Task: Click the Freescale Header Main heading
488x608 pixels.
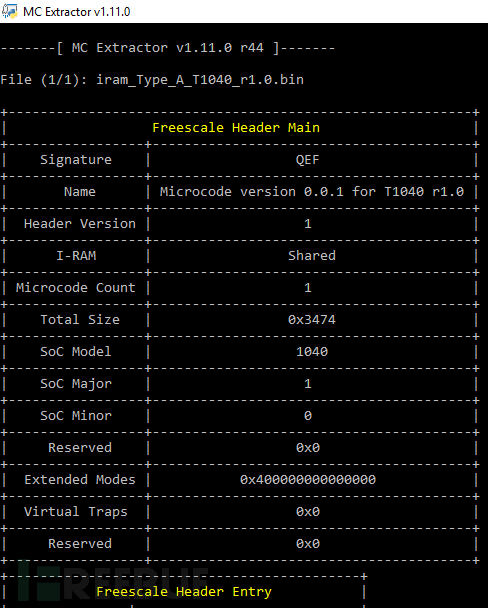Action: coord(236,128)
